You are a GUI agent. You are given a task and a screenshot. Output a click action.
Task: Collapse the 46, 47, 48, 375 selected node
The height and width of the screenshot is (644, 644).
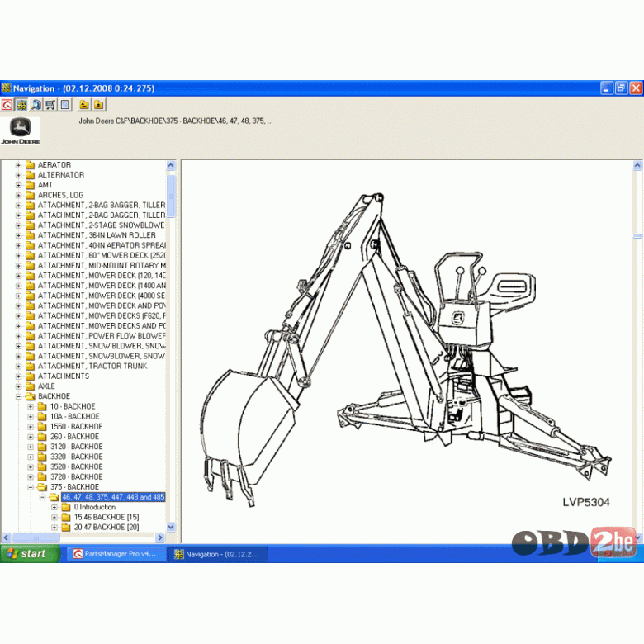tap(42, 497)
